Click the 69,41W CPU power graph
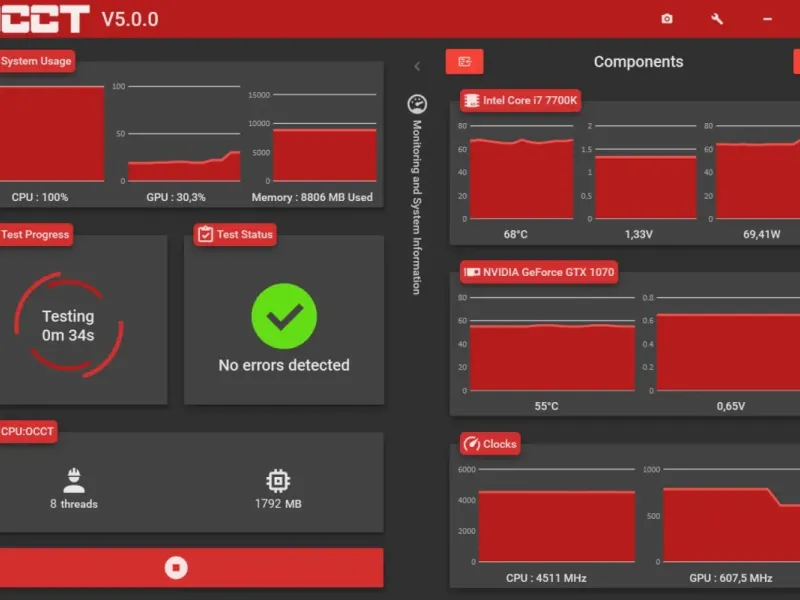Screen dimensions: 800x600 [x=758, y=172]
